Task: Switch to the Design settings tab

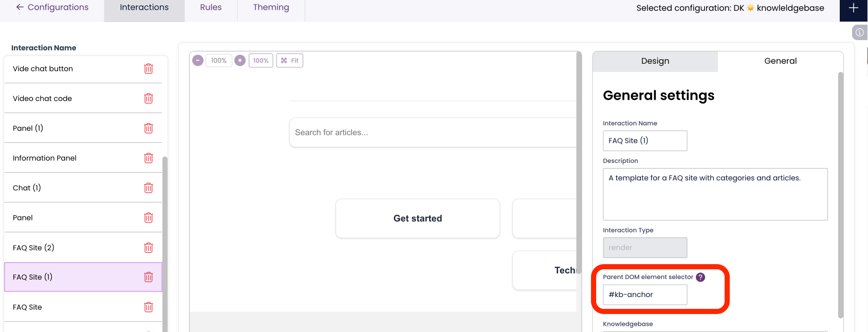Action: [x=655, y=61]
